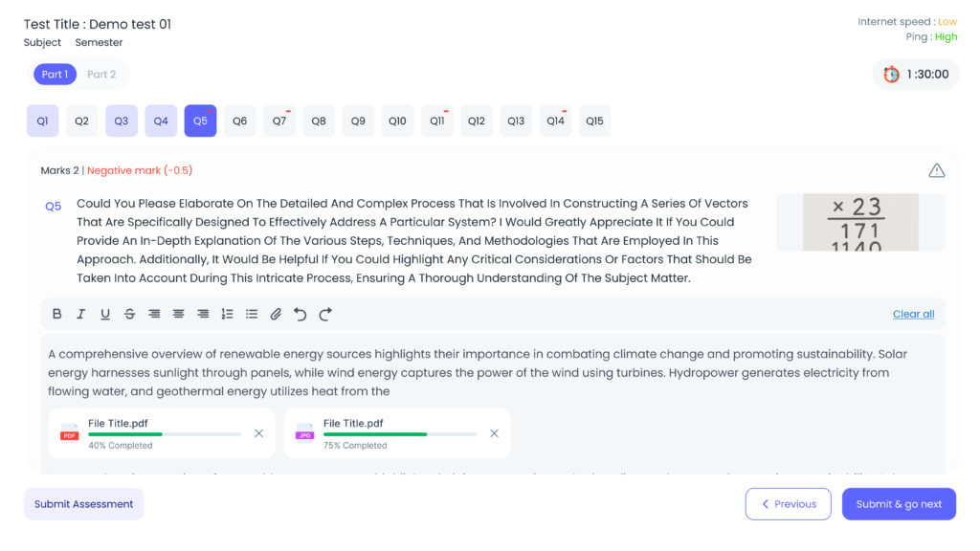Screen dimensions: 980x551
Task: Switch to Part 2 of the test
Action: pos(101,75)
